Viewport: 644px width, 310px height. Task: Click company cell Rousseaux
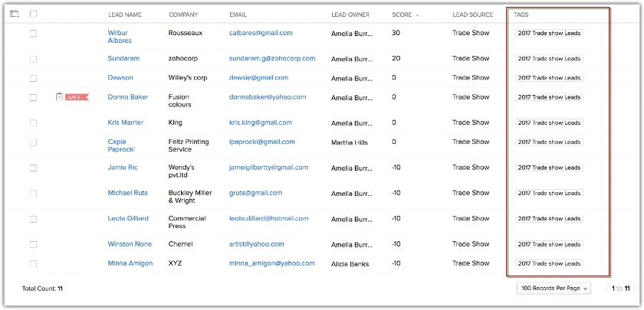pos(186,33)
